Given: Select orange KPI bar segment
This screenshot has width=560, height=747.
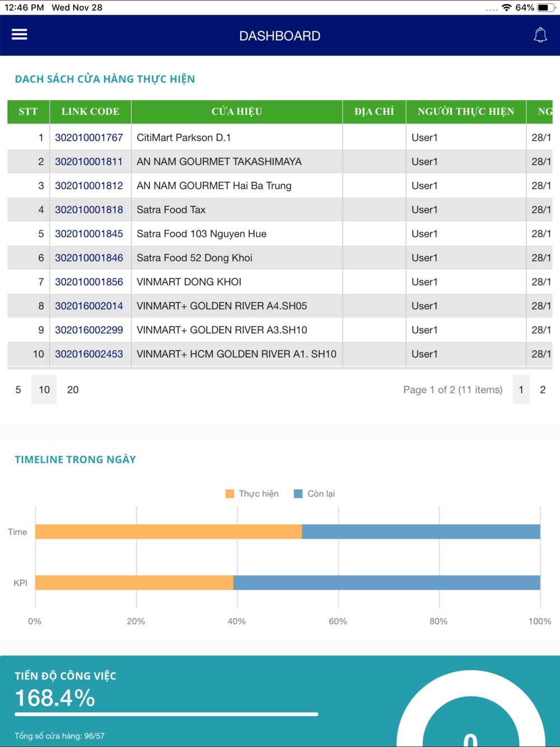Looking at the screenshot, I should click(134, 583).
